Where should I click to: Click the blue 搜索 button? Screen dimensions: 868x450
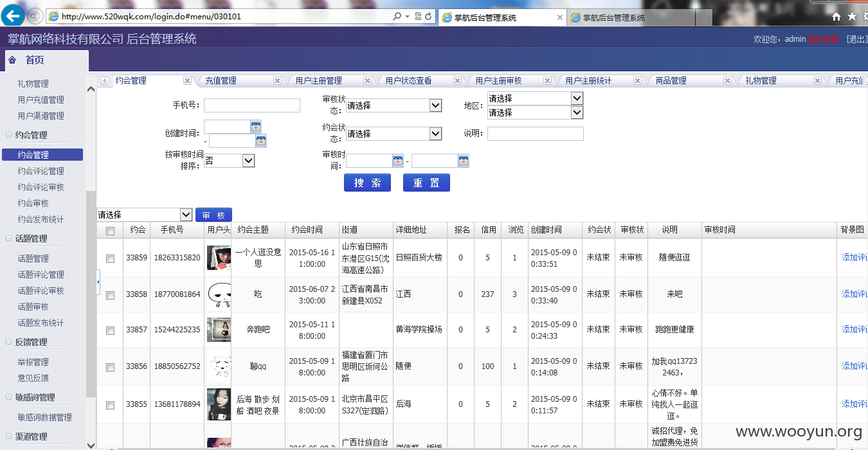[367, 183]
